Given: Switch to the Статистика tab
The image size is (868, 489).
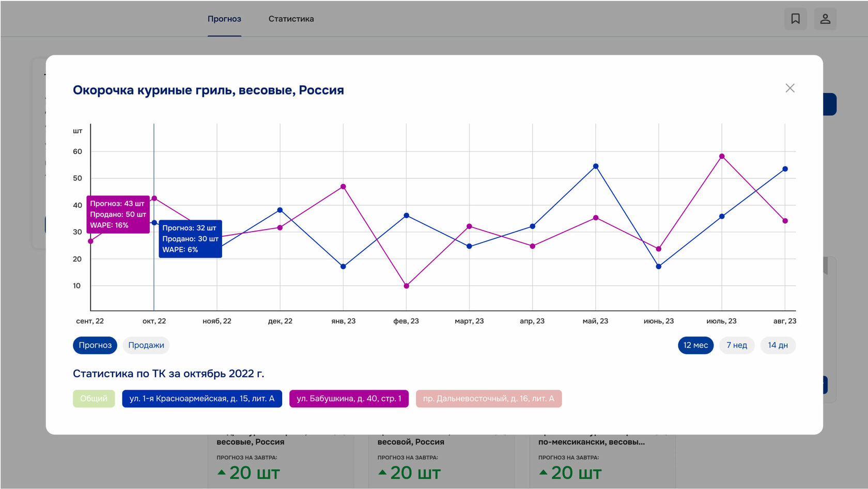Looking at the screenshot, I should (x=291, y=19).
